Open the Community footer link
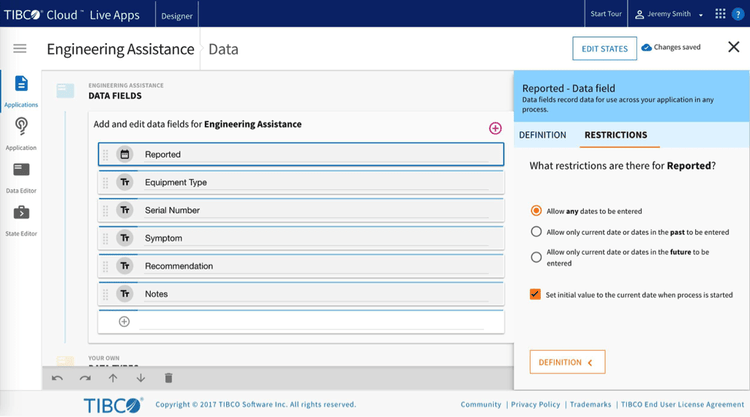 (481, 405)
